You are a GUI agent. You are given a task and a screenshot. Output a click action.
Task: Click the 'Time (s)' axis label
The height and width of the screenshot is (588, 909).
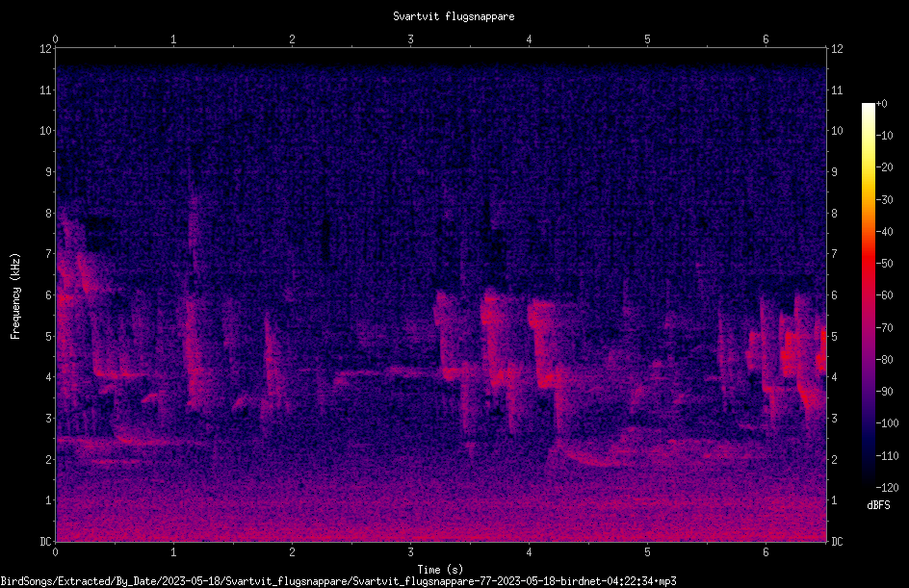440,570
